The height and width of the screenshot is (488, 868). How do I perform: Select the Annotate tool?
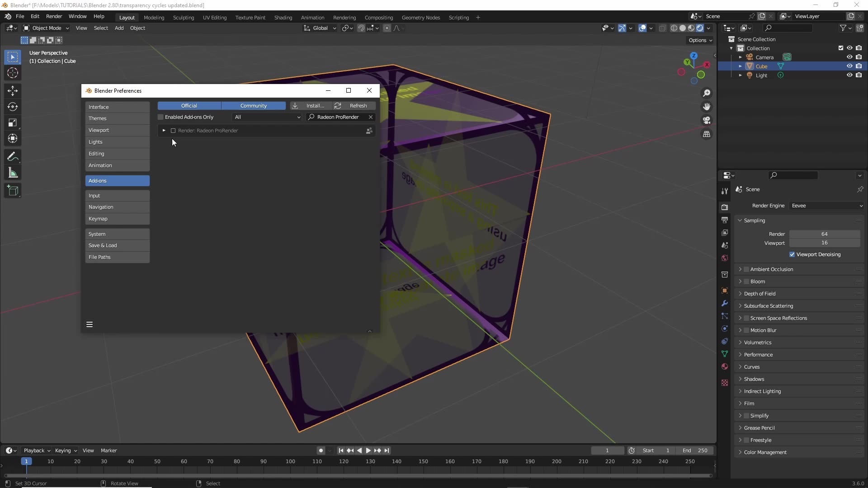point(13,156)
